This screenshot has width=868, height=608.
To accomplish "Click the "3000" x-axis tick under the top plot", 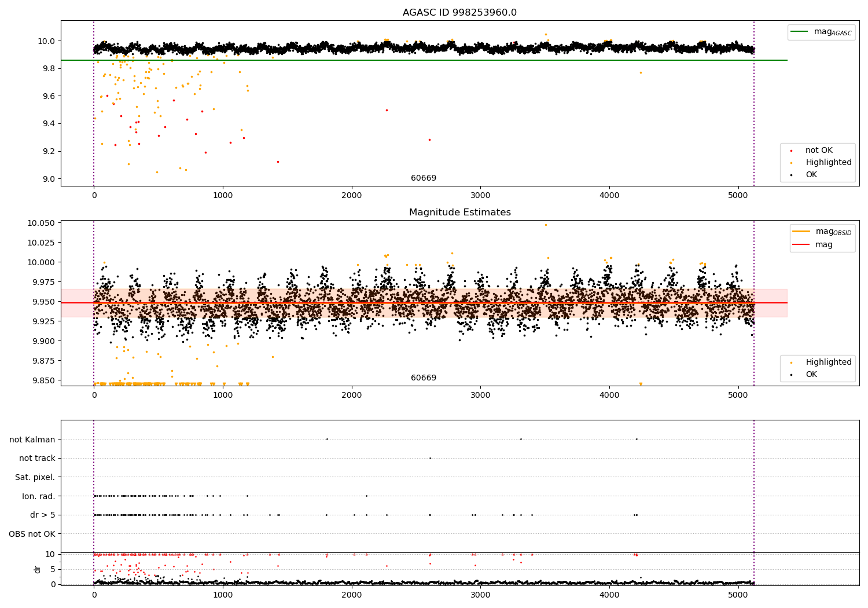I will pos(481,196).
